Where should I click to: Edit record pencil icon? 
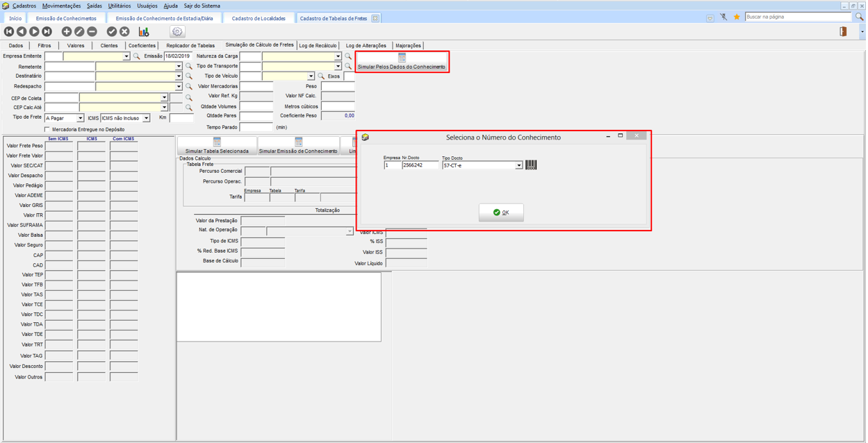click(x=79, y=31)
